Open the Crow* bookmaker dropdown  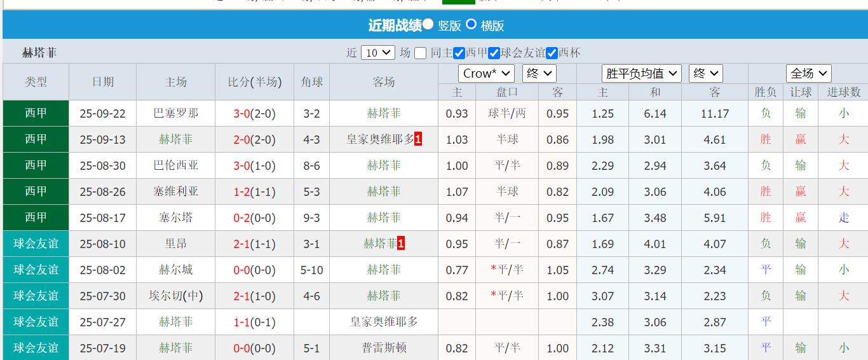(486, 73)
